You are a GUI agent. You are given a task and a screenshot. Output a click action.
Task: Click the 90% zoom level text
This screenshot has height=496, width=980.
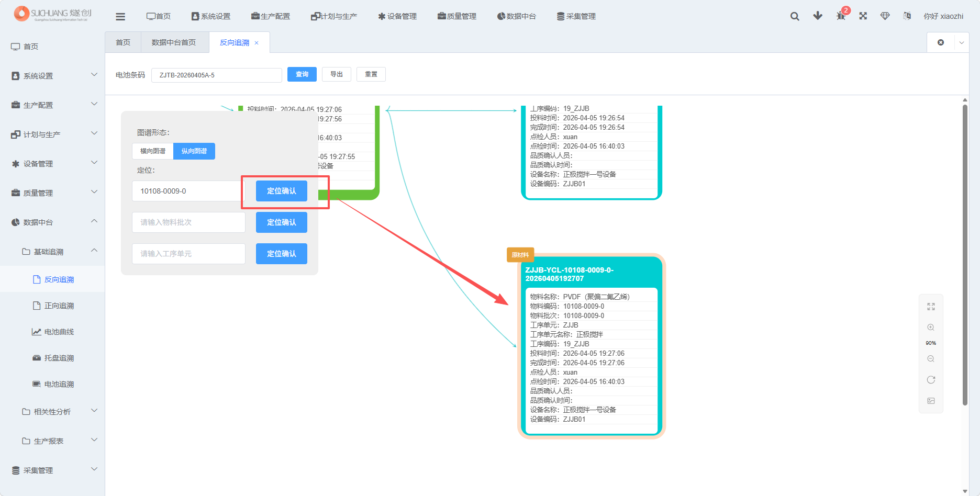click(931, 343)
